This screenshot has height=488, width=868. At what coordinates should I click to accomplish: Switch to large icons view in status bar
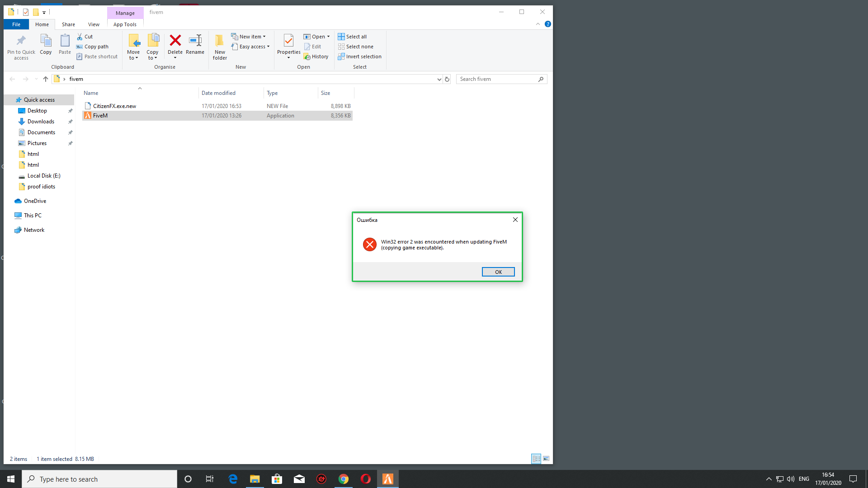(546, 459)
